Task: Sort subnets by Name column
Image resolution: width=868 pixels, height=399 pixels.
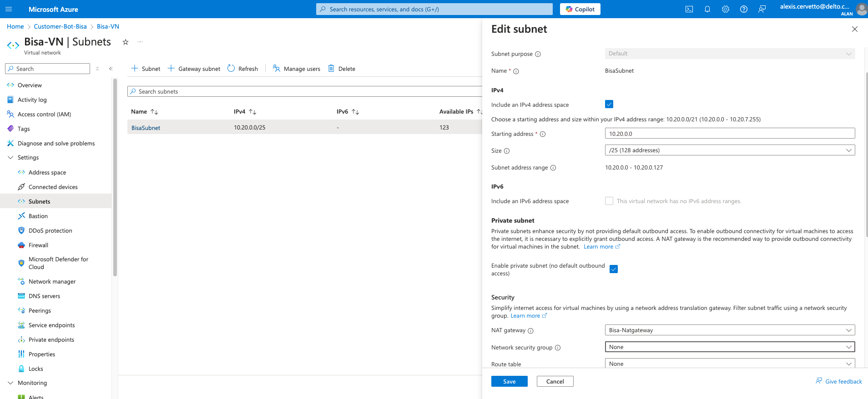Action: point(144,111)
